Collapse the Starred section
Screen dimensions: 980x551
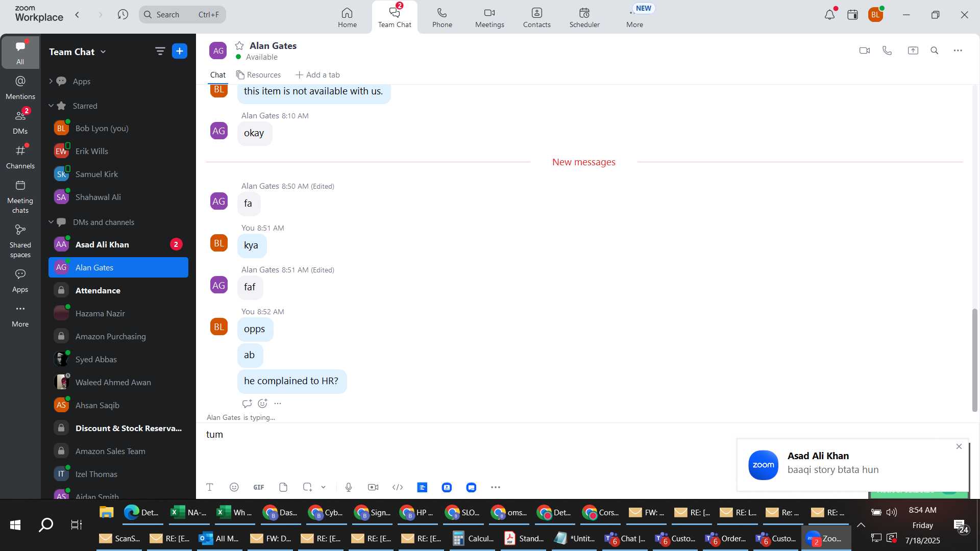coord(51,106)
